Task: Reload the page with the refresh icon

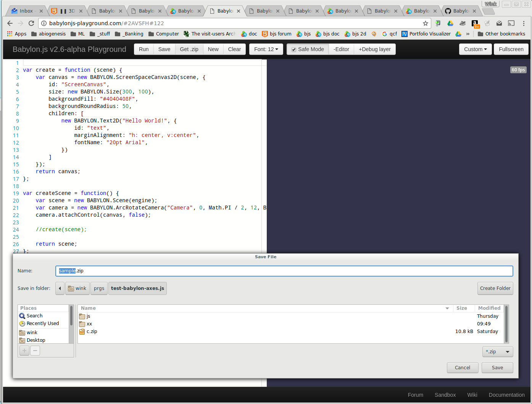Action: pos(31,23)
